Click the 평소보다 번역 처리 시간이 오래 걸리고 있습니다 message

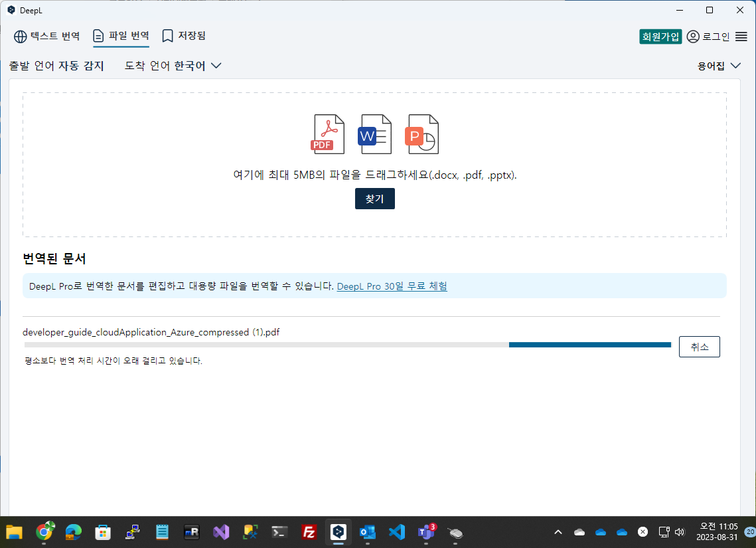[x=113, y=361]
